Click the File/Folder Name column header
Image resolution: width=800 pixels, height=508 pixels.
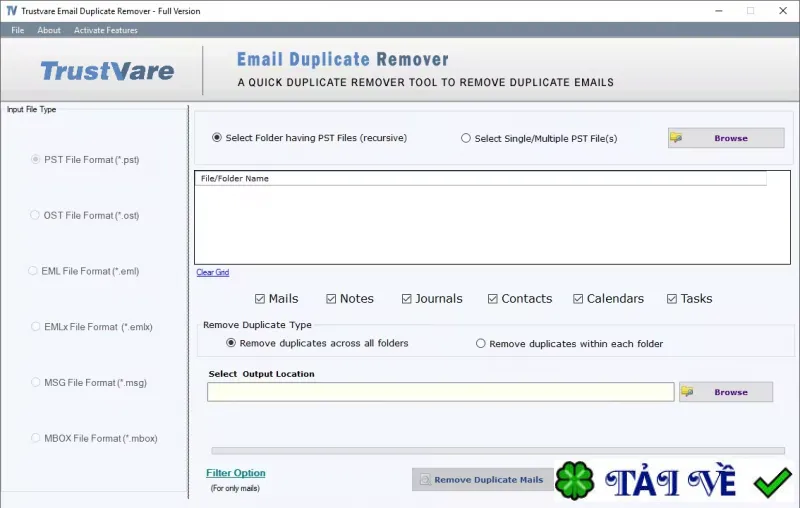tap(480, 179)
